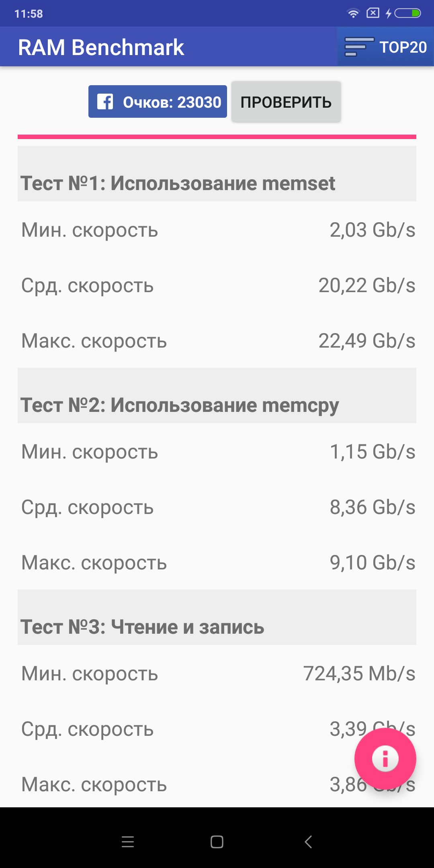Tap the 724,35 Mb/s minimum speed value
This screenshot has width=434, height=868.
click(x=359, y=674)
